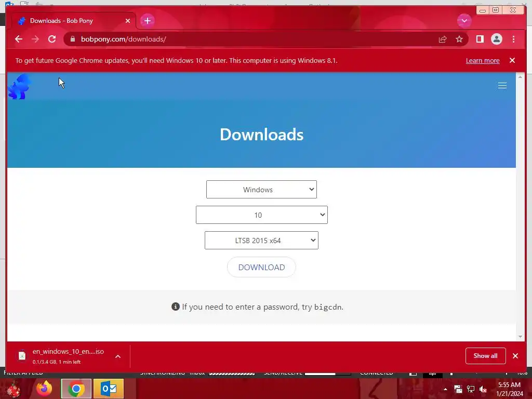Open the clock showing 5:55 AM

point(510,389)
